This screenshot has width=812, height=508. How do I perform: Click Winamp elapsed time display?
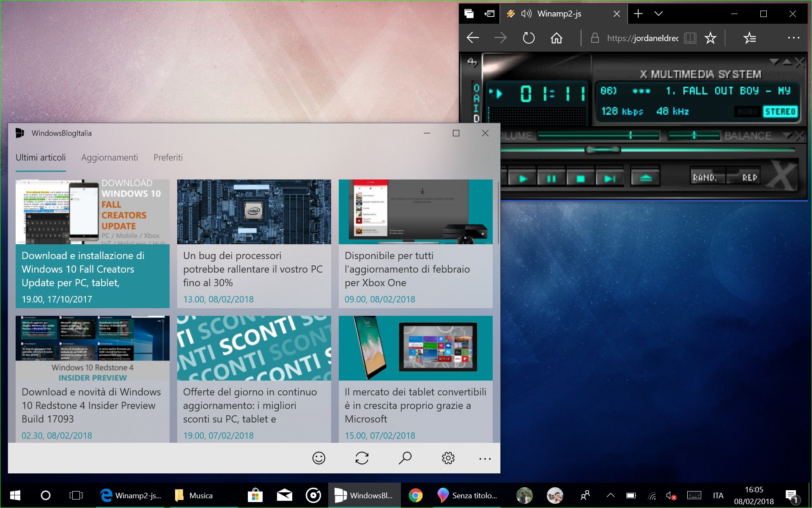[x=553, y=94]
